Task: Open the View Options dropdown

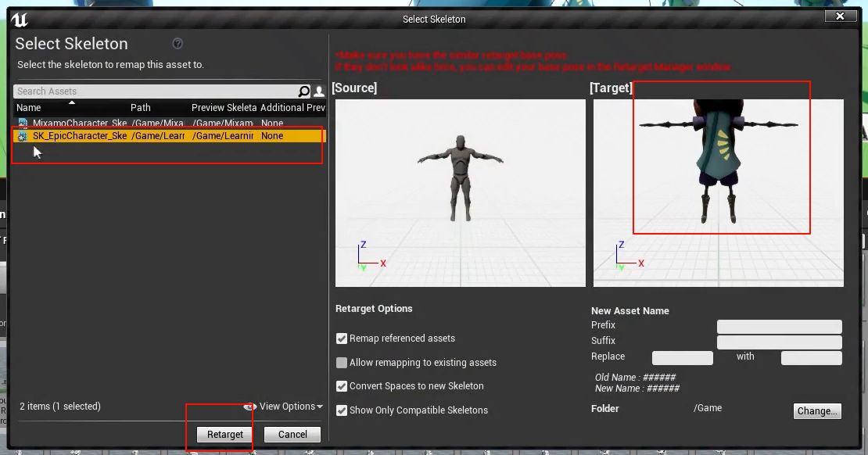Action: [x=283, y=407]
